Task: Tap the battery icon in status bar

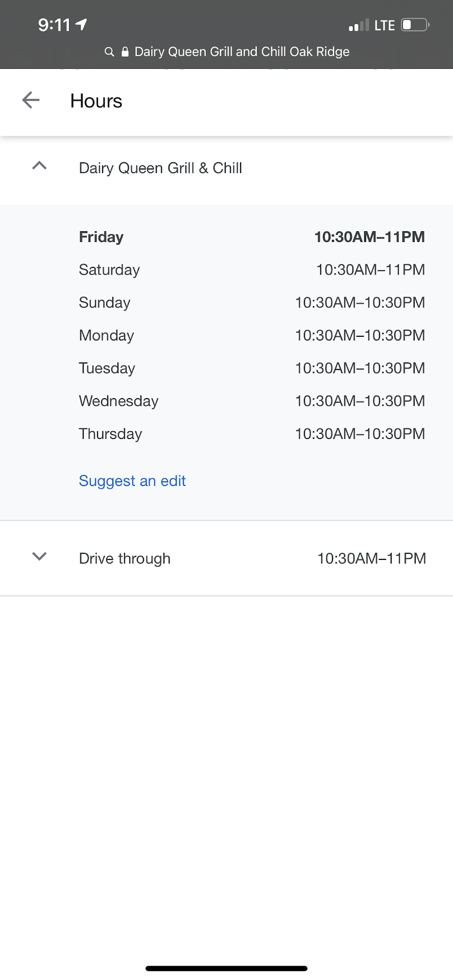Action: (x=415, y=25)
